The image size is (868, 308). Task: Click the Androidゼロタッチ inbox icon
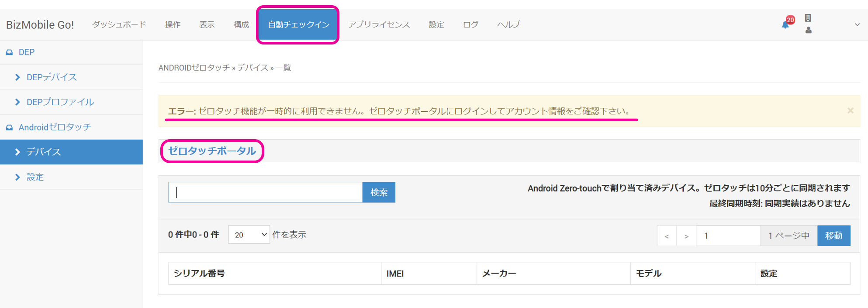[x=9, y=127]
